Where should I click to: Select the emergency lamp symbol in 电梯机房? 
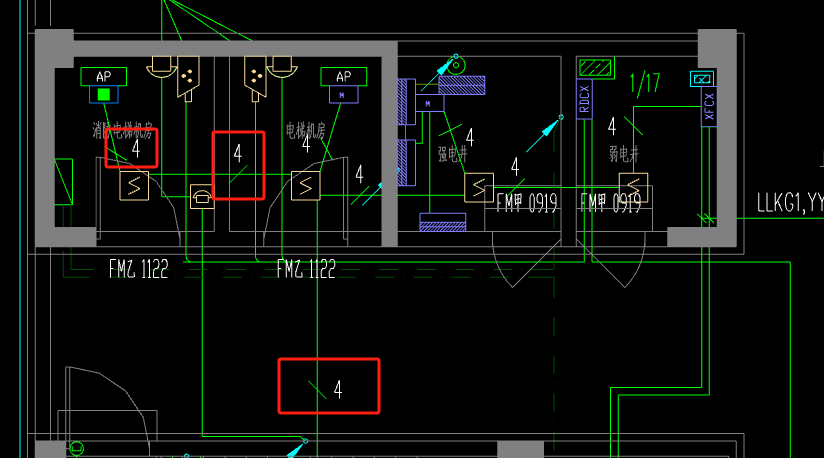pyautogui.click(x=282, y=67)
